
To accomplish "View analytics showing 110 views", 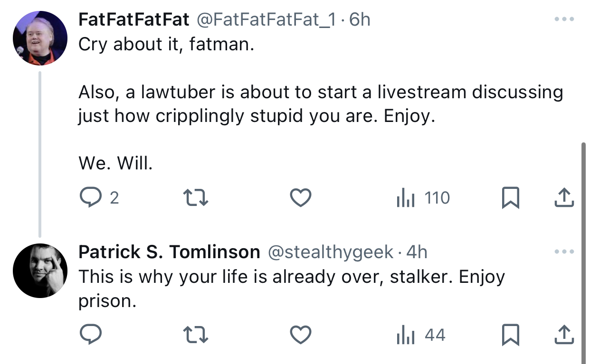I will (x=423, y=197).
